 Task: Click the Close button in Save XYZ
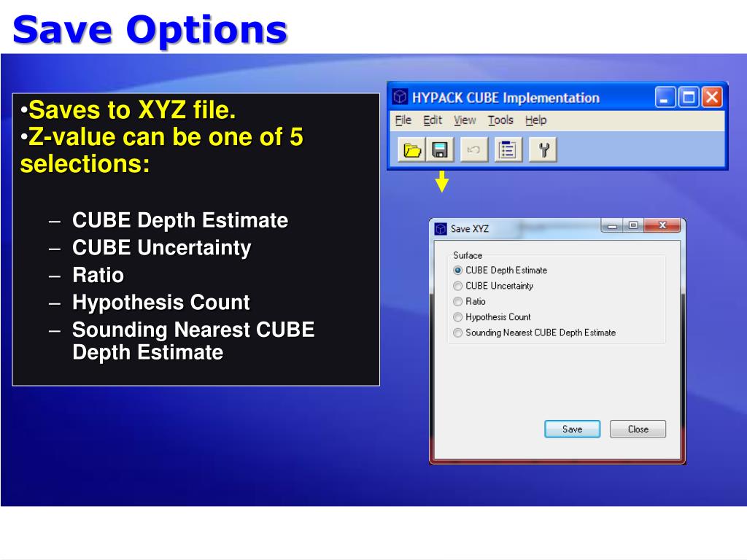click(638, 429)
